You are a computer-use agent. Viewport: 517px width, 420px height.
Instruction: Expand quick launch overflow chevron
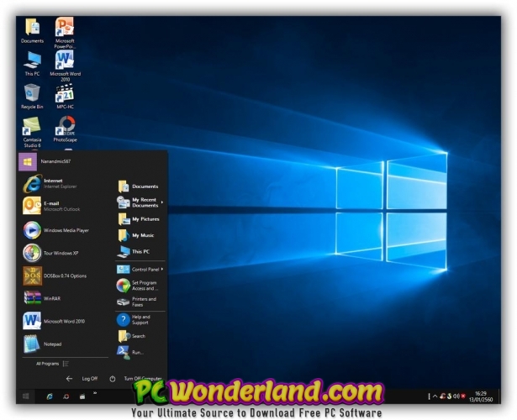(95, 393)
